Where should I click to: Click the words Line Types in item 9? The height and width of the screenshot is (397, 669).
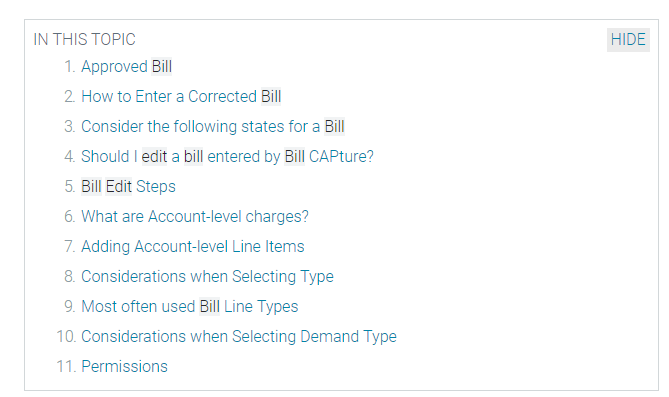[x=261, y=307]
